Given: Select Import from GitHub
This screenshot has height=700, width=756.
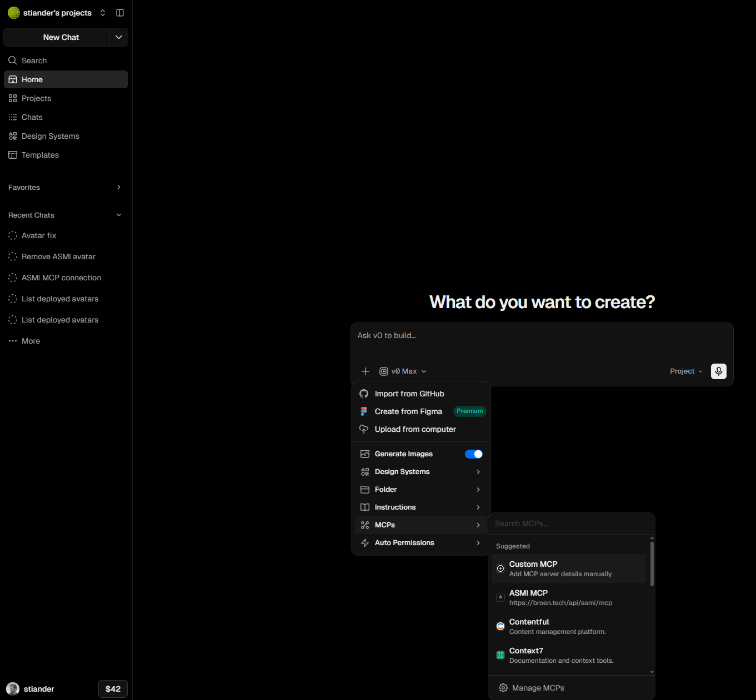Looking at the screenshot, I should tap(421, 394).
